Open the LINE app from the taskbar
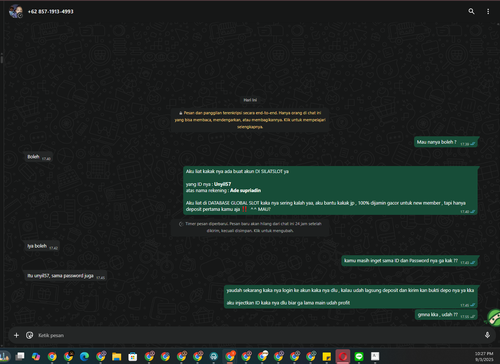 coord(359,356)
